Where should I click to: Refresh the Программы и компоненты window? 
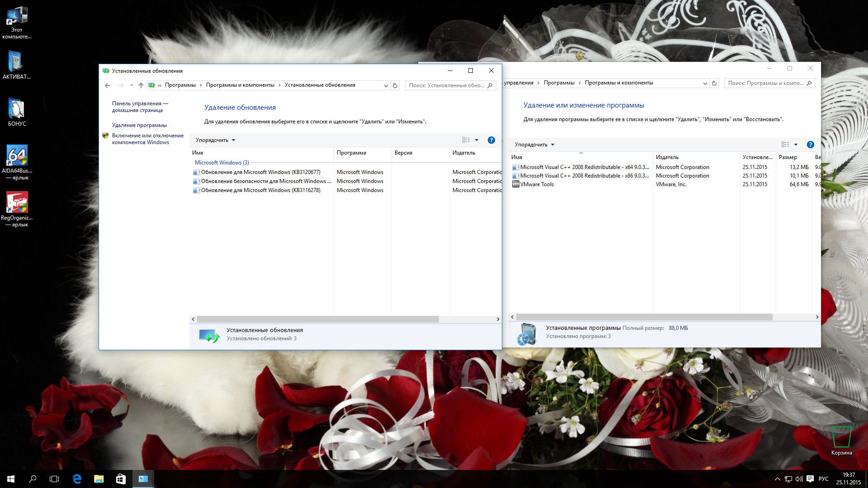coord(714,83)
